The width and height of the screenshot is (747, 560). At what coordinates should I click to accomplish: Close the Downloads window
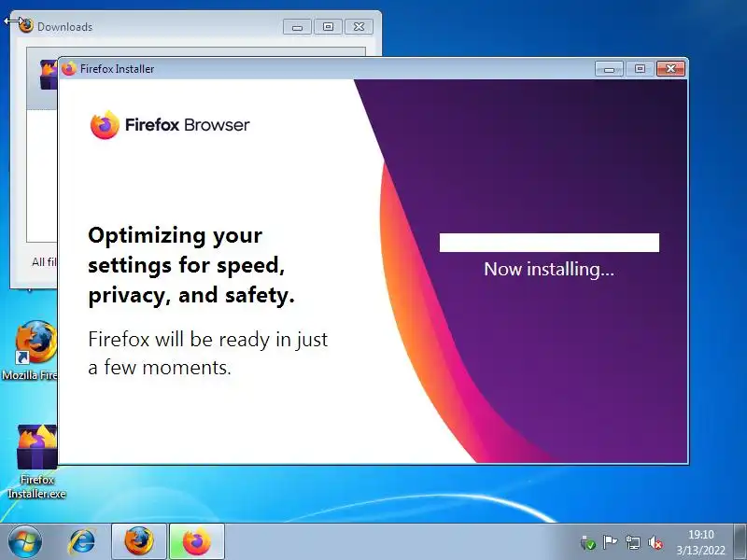pyautogui.click(x=359, y=27)
